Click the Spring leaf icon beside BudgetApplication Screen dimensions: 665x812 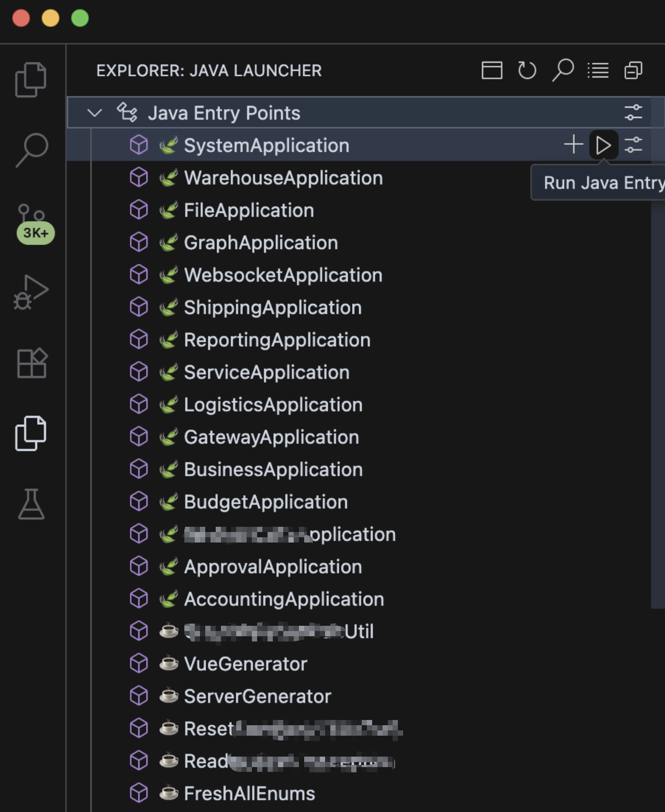(x=168, y=502)
